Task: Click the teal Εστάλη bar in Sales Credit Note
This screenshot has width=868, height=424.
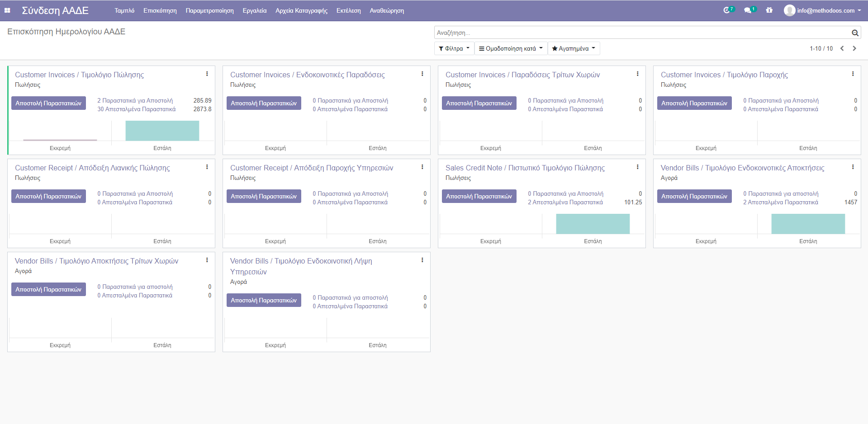Action: [x=593, y=224]
